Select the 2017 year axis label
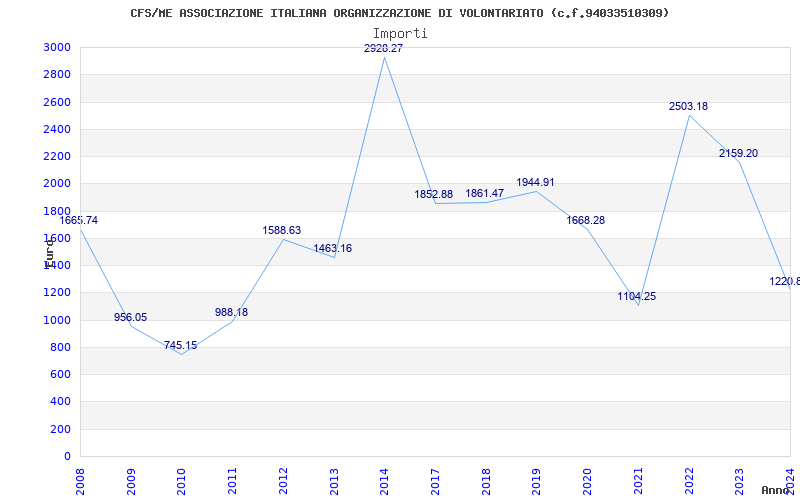Viewport: 800px width, 500px height. point(435,482)
